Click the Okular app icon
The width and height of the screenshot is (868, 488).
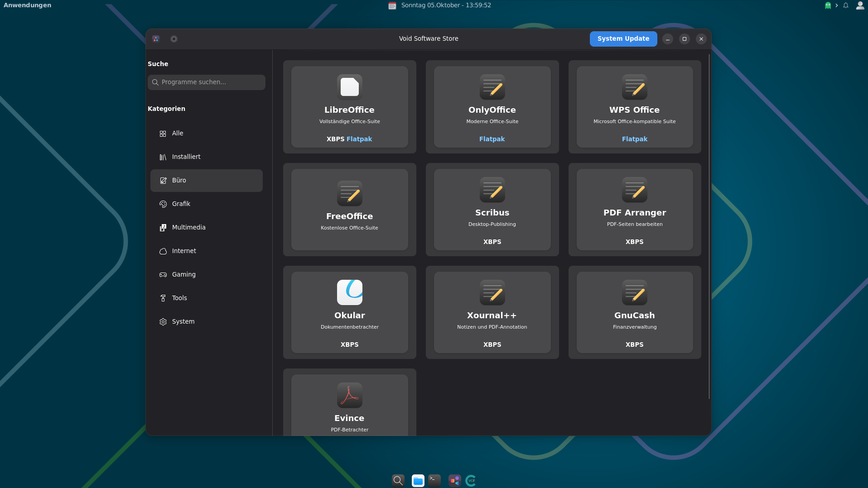coord(349,292)
